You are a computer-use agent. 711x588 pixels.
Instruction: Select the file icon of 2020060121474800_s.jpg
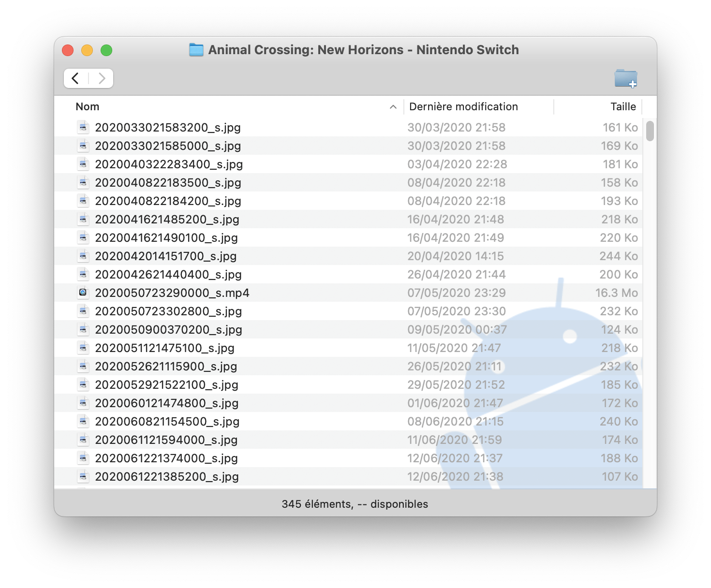click(x=83, y=403)
